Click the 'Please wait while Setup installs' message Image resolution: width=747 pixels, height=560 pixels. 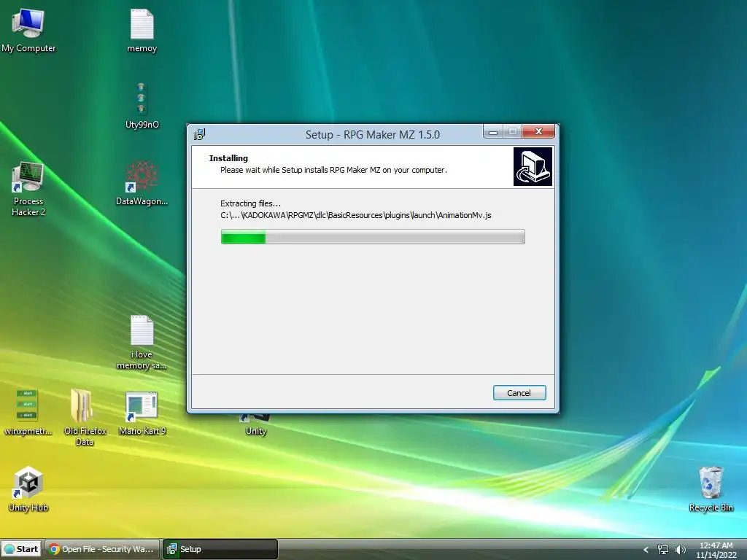coord(333,170)
